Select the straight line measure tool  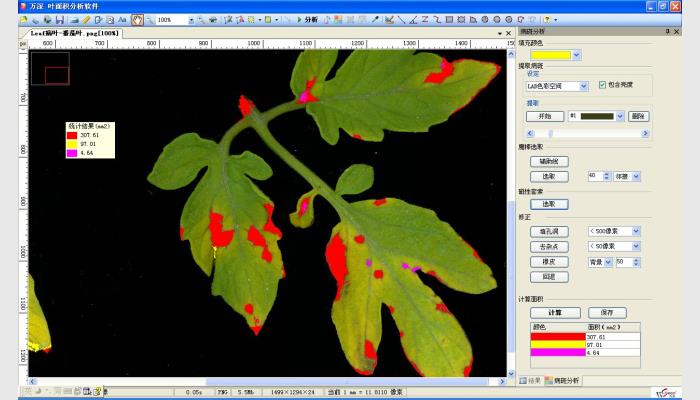pos(401,19)
